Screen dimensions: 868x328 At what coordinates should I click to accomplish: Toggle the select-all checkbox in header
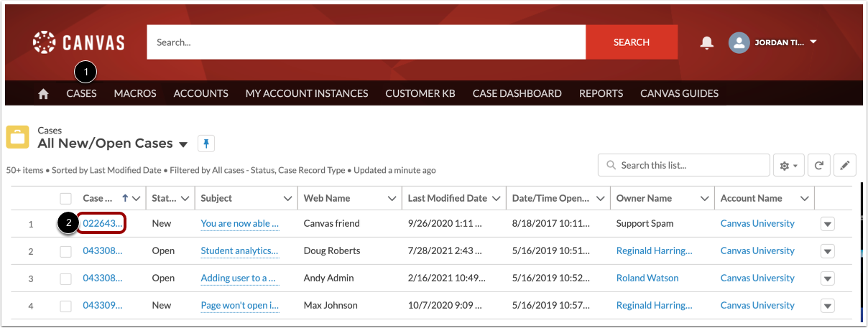(65, 199)
